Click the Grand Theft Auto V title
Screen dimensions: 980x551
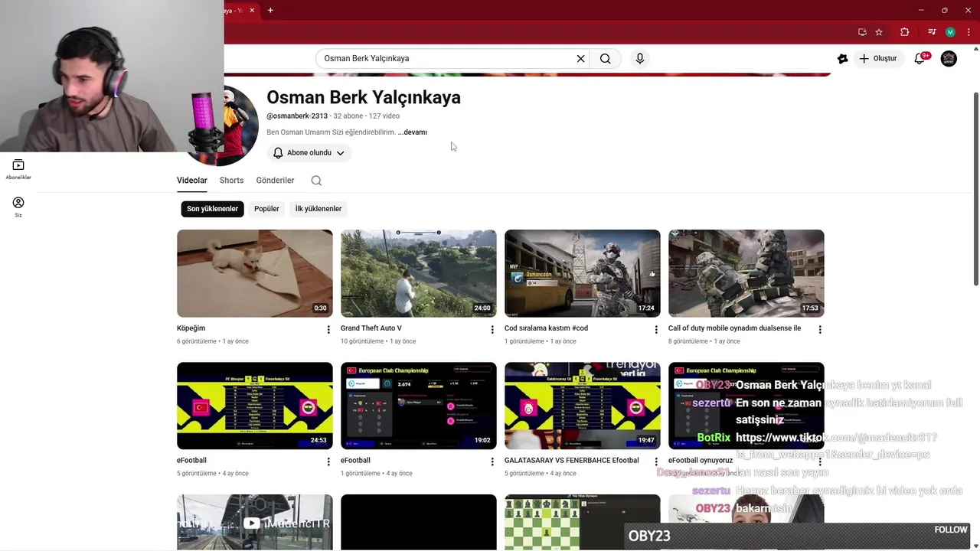tap(371, 328)
